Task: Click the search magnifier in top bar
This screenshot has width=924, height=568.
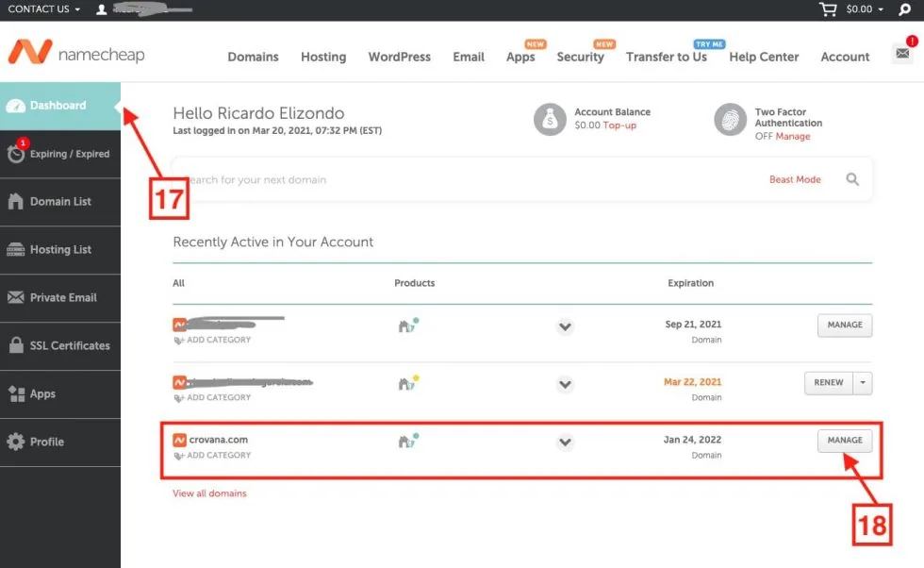Action: tap(904, 9)
